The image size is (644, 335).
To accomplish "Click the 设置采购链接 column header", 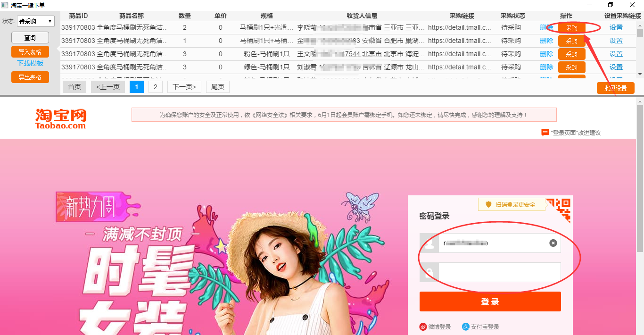I will pyautogui.click(x=622, y=16).
